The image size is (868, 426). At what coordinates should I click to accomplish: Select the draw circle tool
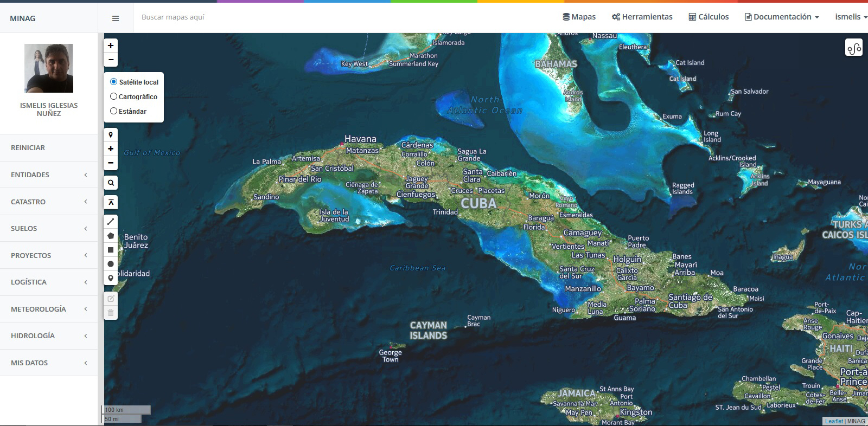tap(111, 264)
